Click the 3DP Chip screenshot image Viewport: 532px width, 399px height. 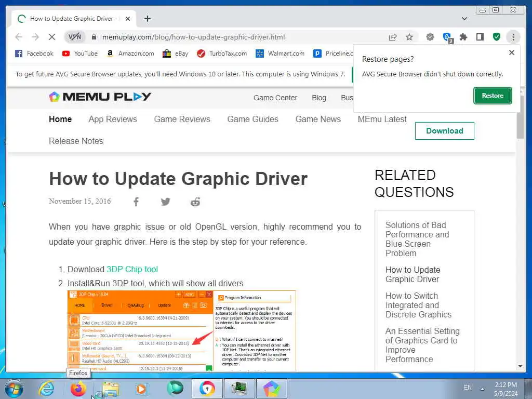tap(182, 331)
